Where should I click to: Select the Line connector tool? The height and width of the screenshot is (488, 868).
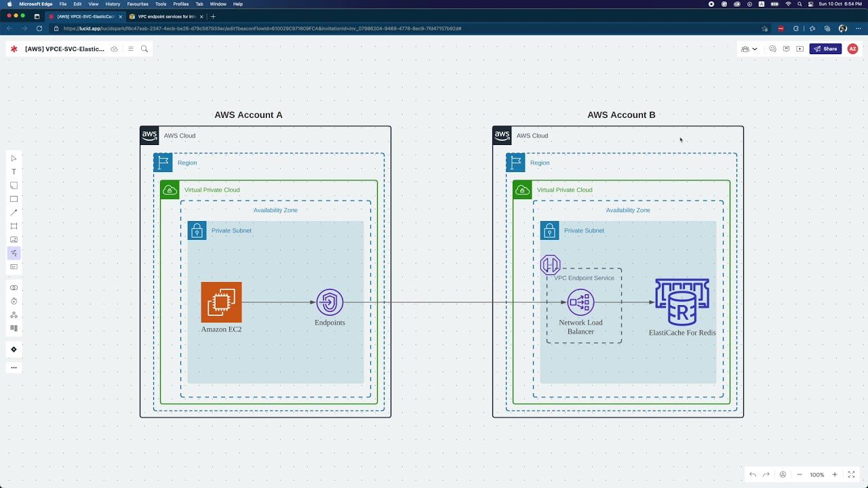(14, 212)
